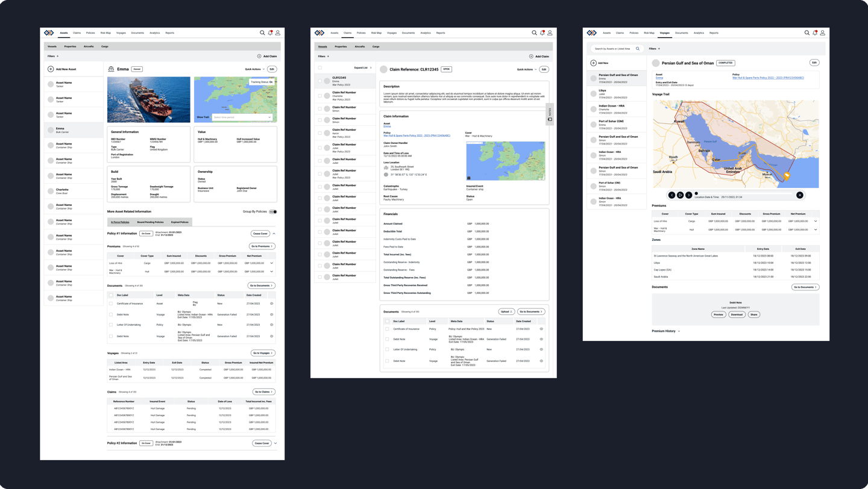Open the War Hull & Spare Parts policy link in Claims
Image resolution: width=868 pixels, height=489 pixels.
pyautogui.click(x=417, y=135)
